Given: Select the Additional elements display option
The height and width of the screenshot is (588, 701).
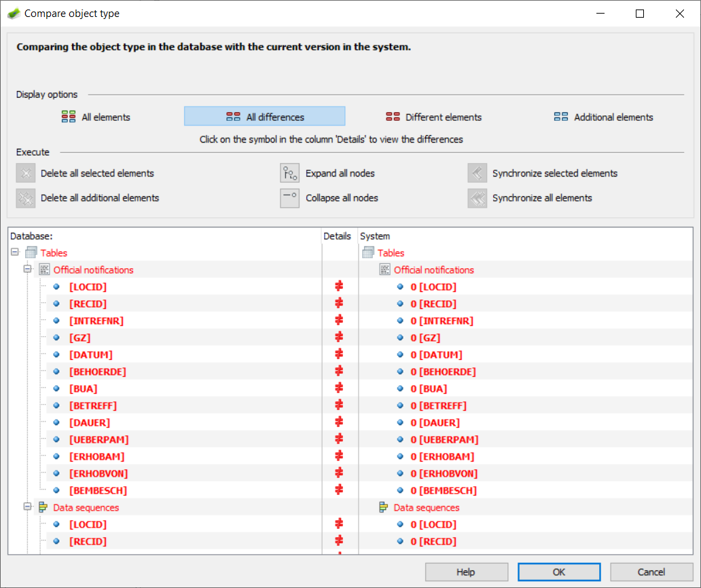Looking at the screenshot, I should click(x=603, y=116).
